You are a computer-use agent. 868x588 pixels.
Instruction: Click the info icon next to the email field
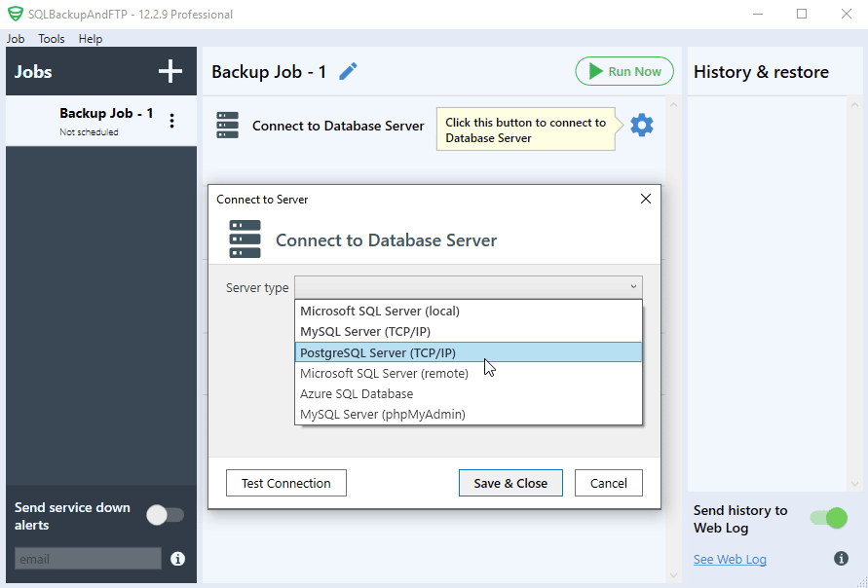pos(177,559)
